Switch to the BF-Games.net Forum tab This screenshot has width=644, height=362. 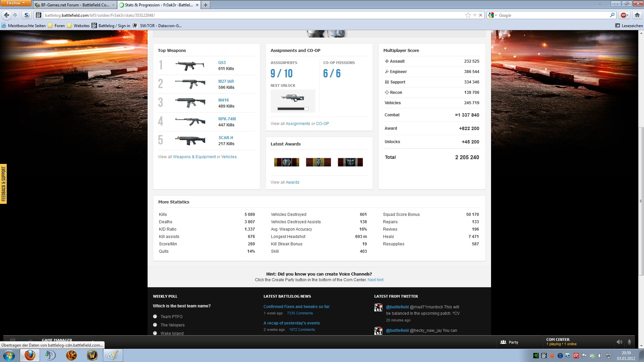[x=75, y=5]
